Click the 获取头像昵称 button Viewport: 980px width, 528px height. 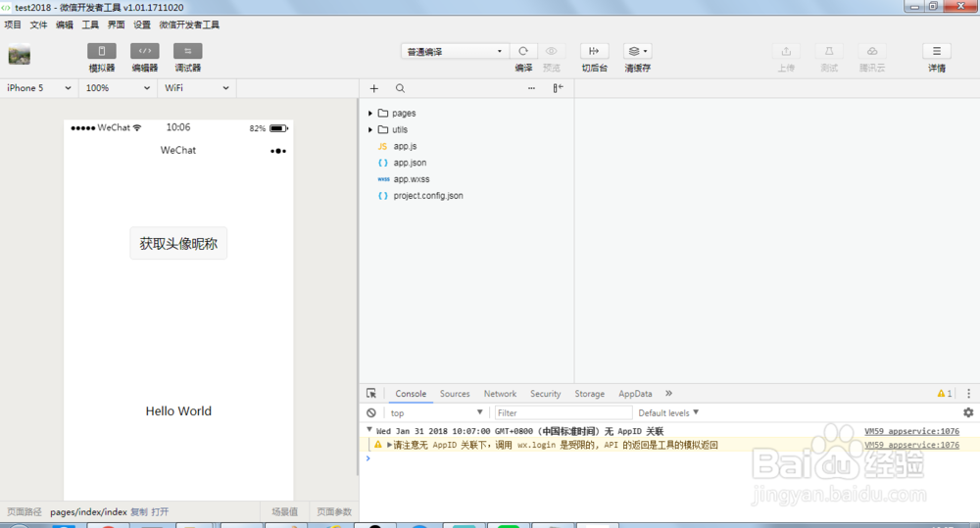click(x=178, y=244)
